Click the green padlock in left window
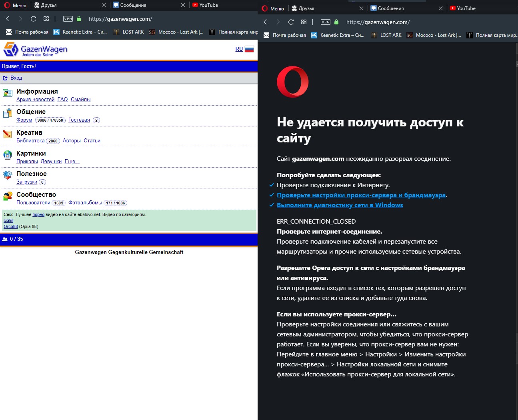Image resolution: width=518 pixels, height=420 pixels. pyautogui.click(x=79, y=19)
